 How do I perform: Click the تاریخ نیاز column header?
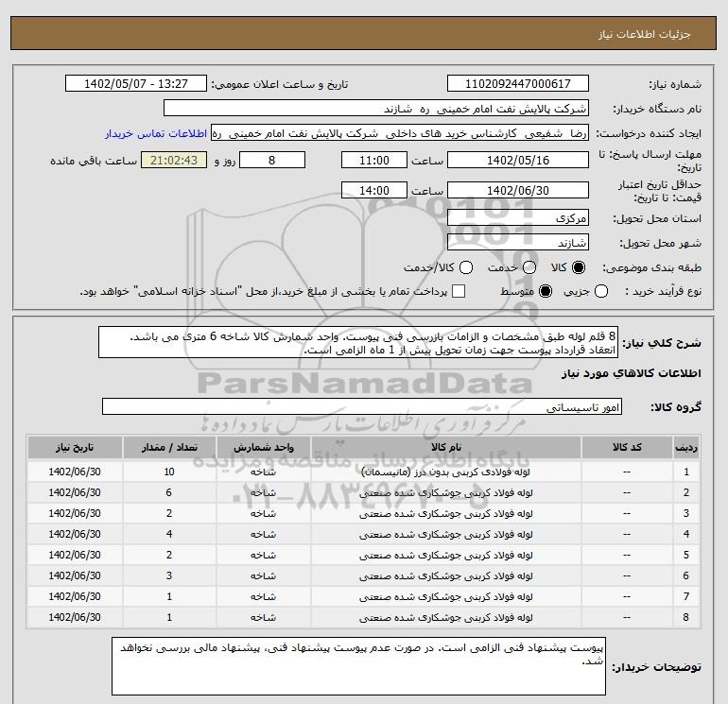coord(75,447)
